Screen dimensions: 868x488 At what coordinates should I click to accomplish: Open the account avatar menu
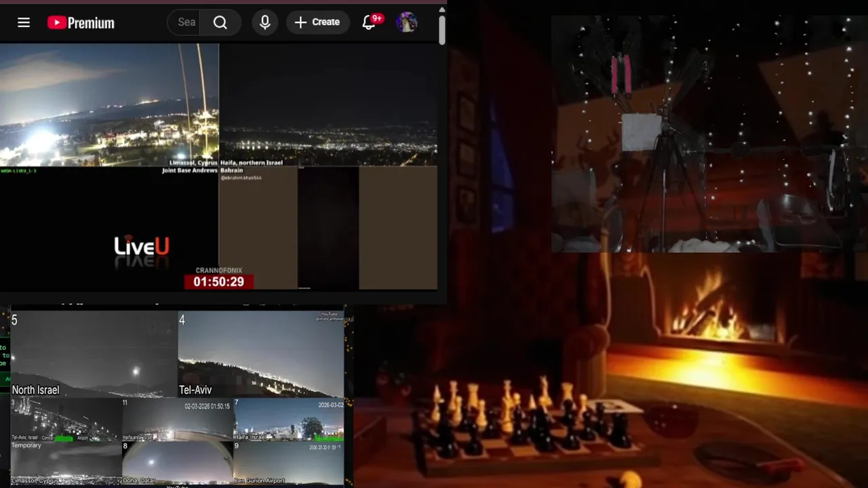(406, 22)
